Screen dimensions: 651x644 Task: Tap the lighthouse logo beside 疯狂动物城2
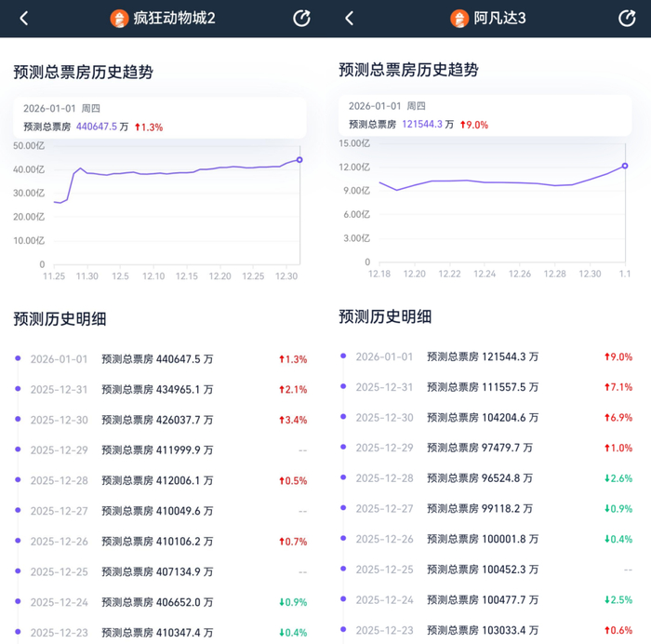119,19
